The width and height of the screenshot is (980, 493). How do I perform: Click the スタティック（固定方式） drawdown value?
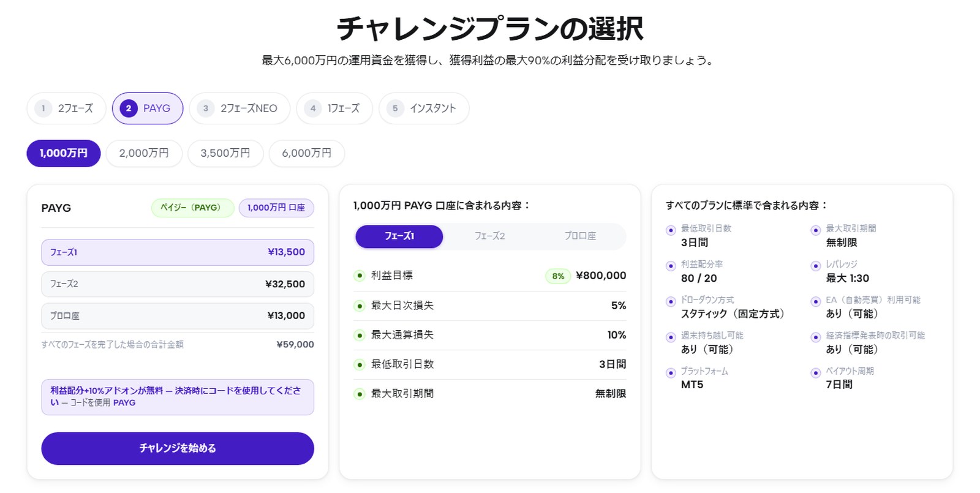[x=733, y=314]
